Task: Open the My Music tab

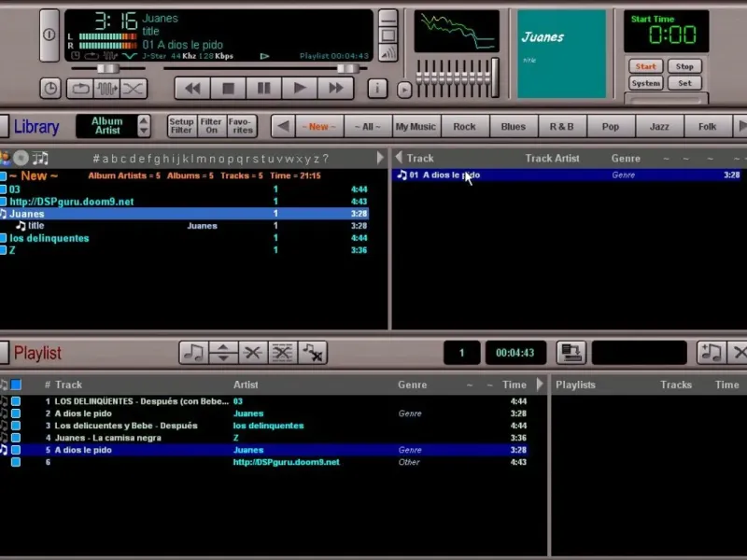Action: 416,126
